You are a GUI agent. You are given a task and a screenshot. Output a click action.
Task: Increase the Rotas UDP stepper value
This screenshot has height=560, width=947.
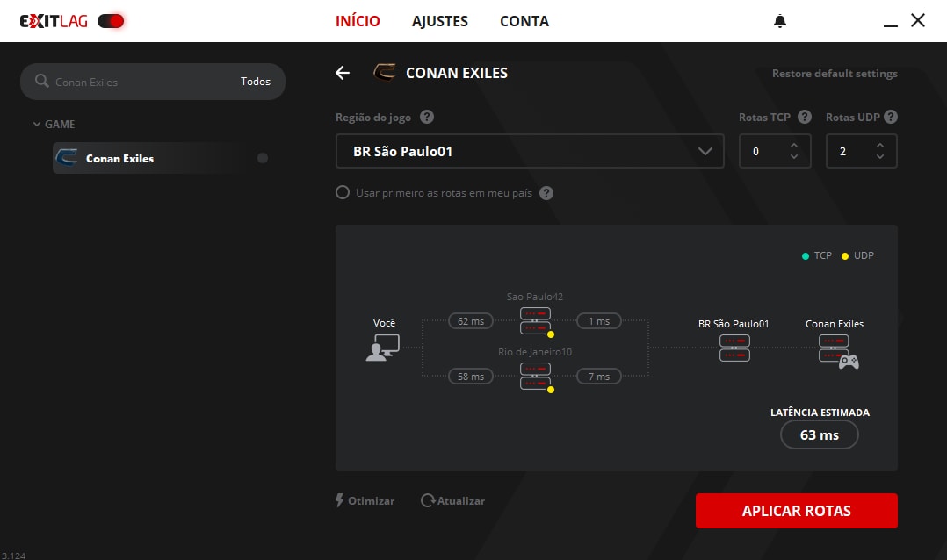pos(880,146)
